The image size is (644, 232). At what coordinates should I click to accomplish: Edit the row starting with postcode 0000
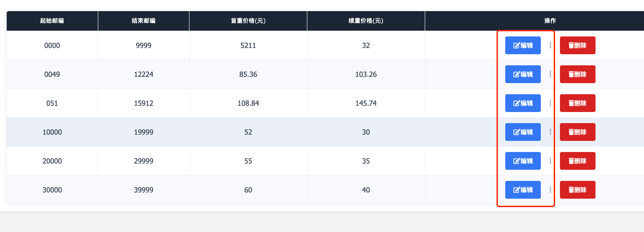click(x=523, y=45)
